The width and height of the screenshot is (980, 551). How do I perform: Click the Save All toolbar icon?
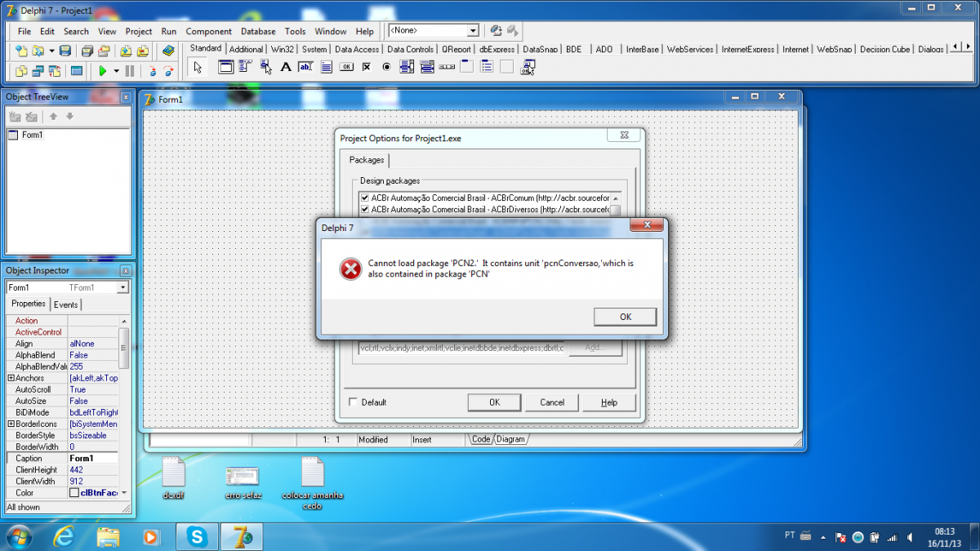88,51
